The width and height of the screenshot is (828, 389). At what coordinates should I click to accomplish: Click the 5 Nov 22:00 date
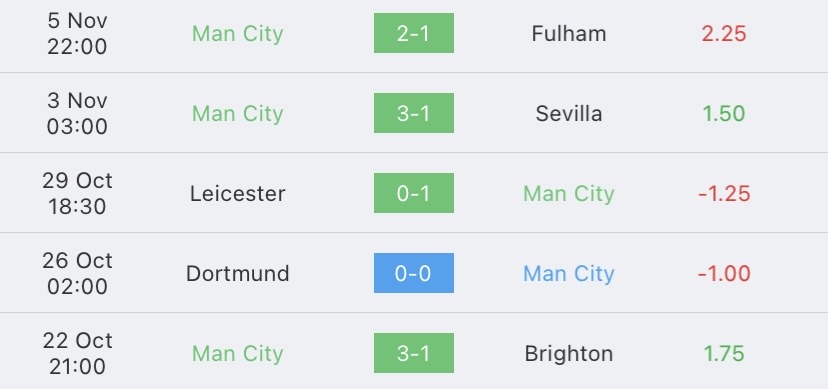tap(77, 33)
